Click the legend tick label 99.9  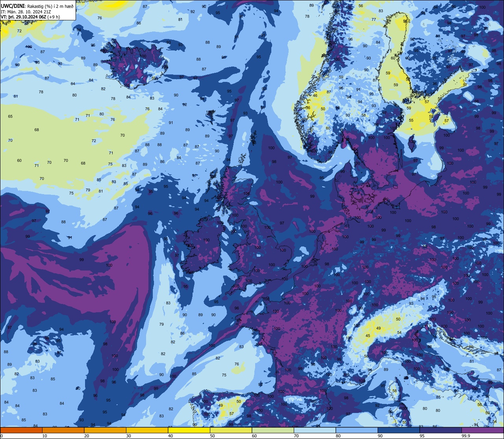pos(466,436)
